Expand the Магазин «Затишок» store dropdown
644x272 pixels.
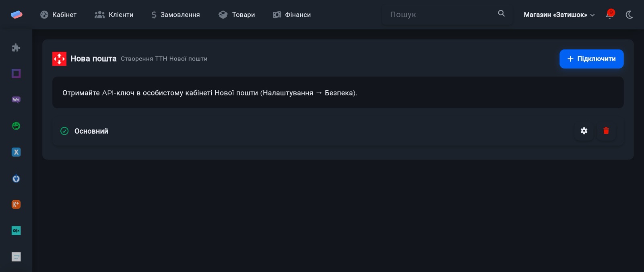[x=559, y=15]
